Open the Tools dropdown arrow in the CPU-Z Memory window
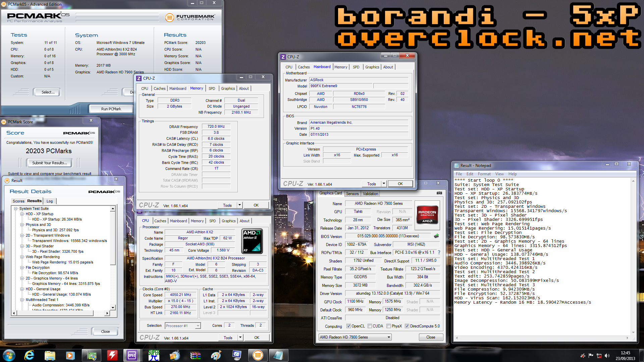This screenshot has width=644, height=362. pos(239,205)
